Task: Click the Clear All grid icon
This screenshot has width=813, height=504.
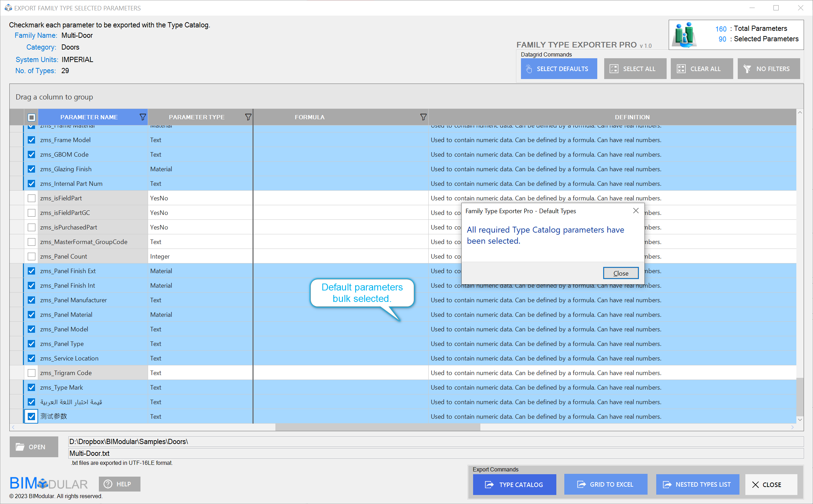Action: click(681, 69)
